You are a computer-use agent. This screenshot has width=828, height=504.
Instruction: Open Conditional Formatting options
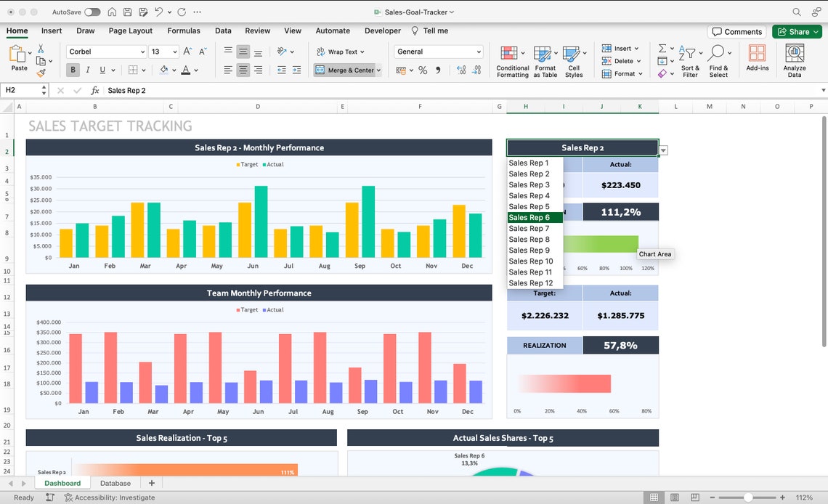click(x=512, y=61)
